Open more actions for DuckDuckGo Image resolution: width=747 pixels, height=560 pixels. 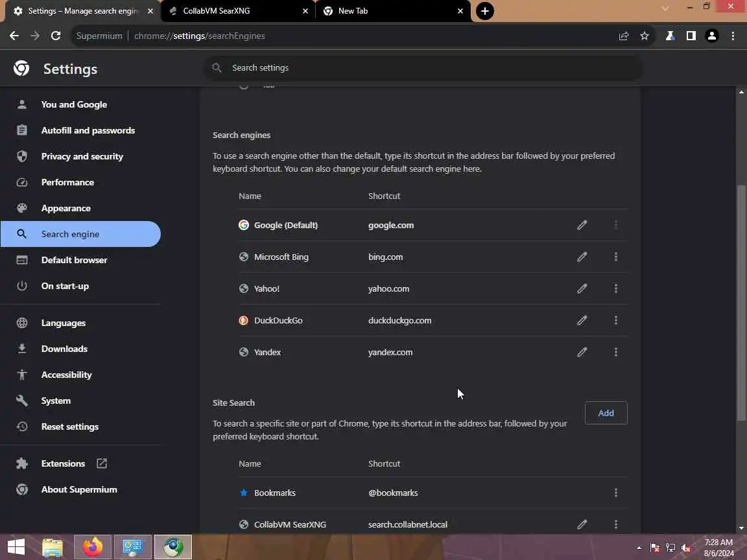[x=615, y=320]
